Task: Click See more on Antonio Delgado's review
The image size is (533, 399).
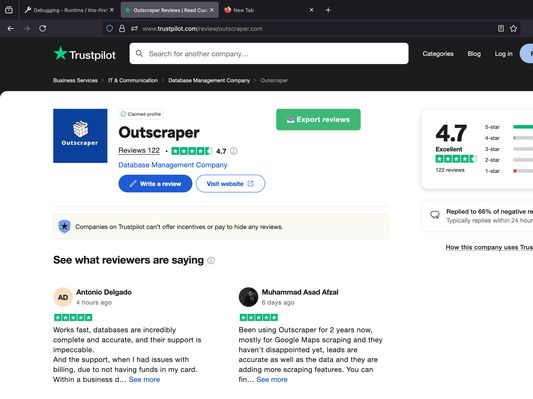Action: coord(144,380)
